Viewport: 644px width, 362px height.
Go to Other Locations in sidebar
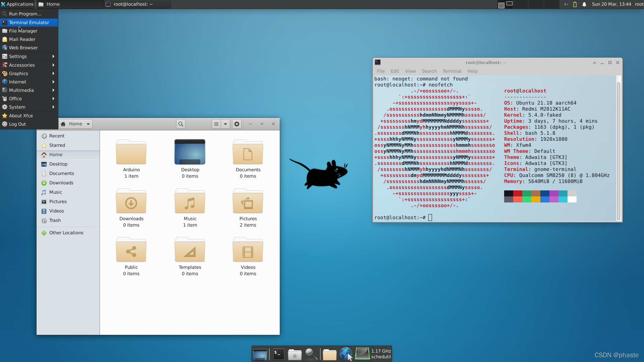66,233
